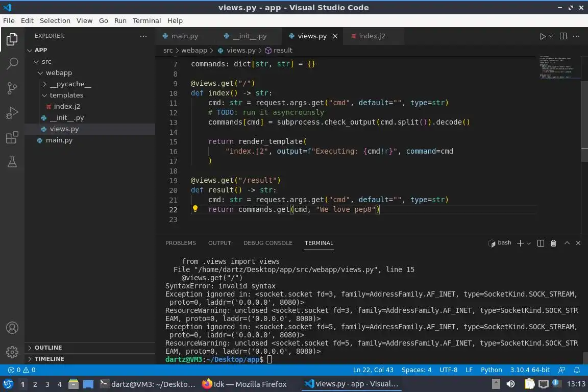Open the Source Control view
Viewport: 588px width, 392px height.
[12, 88]
